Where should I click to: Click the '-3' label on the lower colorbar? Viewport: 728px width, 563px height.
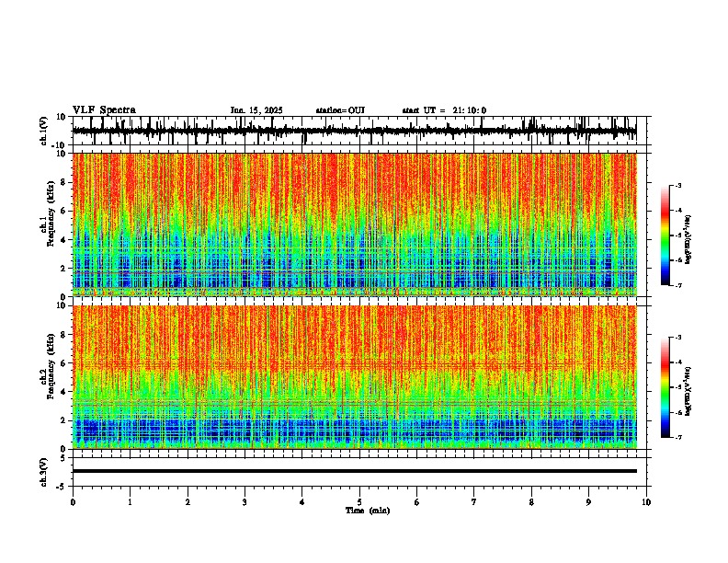[x=677, y=338]
